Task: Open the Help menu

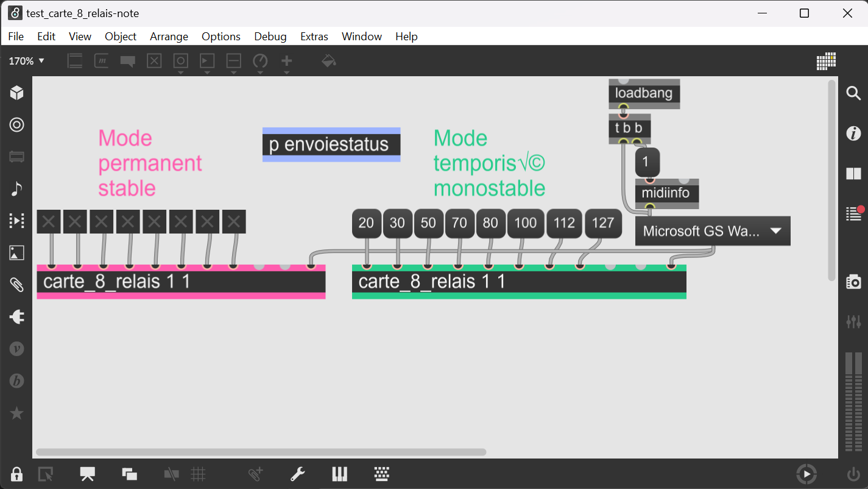Action: 406,37
